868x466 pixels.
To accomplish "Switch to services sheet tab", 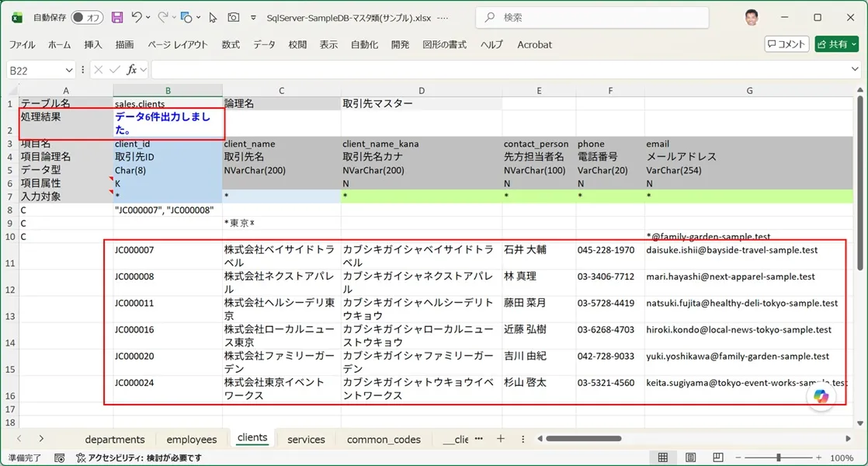I will (x=306, y=439).
